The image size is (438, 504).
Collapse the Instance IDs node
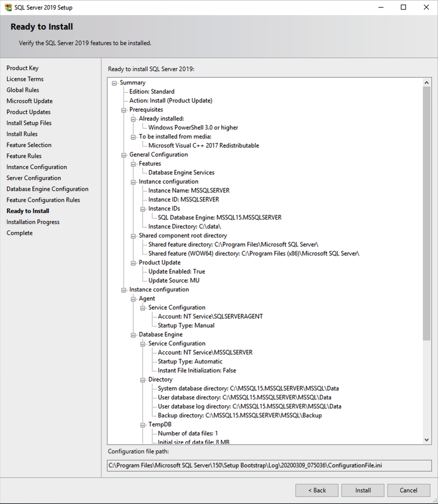point(142,209)
